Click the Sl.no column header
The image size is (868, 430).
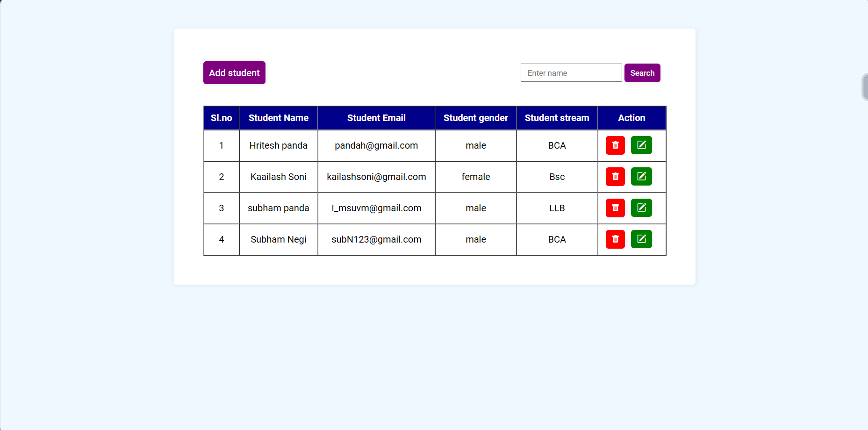point(222,118)
